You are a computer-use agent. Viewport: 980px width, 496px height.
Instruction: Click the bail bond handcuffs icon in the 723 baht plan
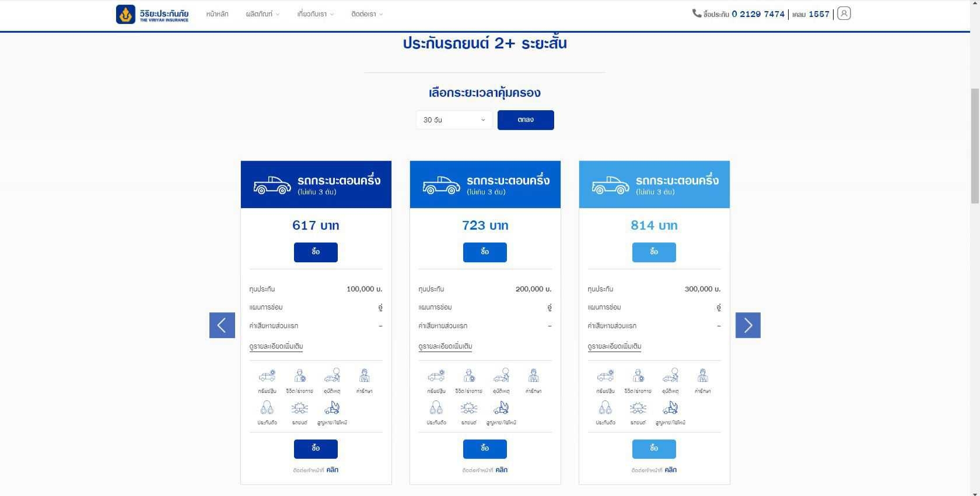point(436,408)
